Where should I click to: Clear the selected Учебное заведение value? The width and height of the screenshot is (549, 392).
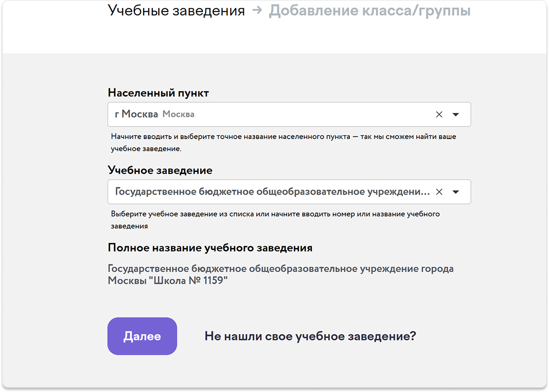pyautogui.click(x=439, y=192)
